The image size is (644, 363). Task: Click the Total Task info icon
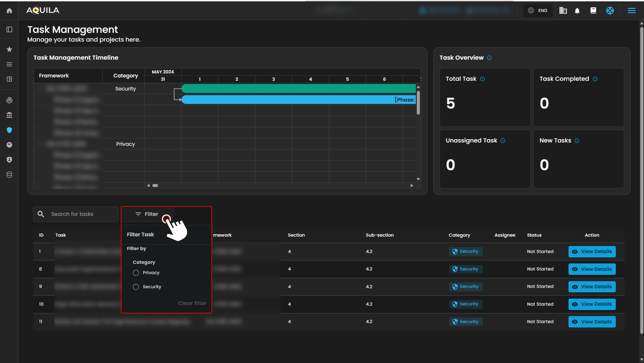[482, 79]
